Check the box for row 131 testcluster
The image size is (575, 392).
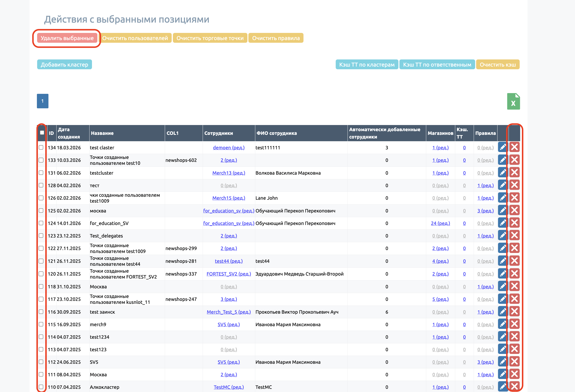point(41,173)
